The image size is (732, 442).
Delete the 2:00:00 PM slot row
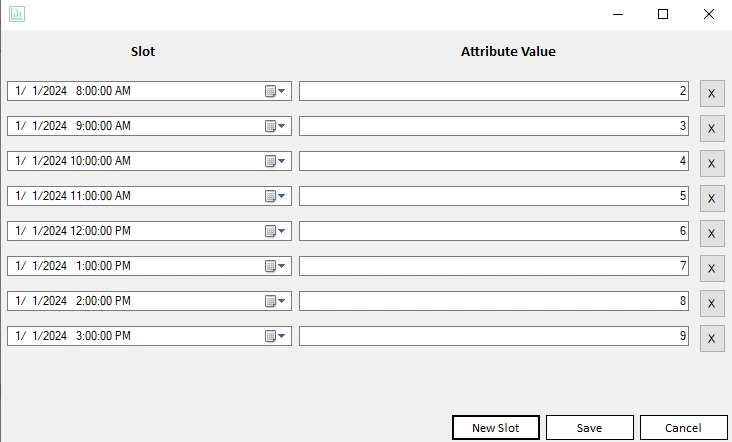pos(711,304)
